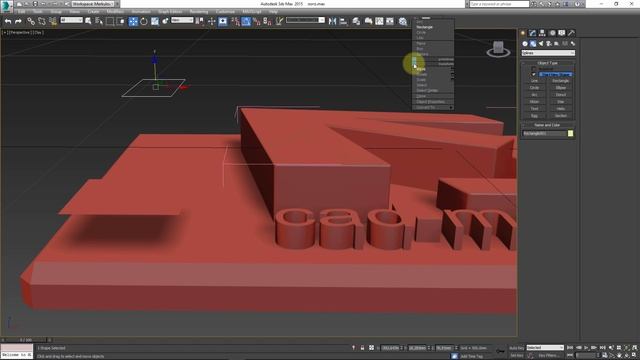The image size is (640, 360).
Task: Click the Use Pivot Point Center icon
Action: point(200,21)
